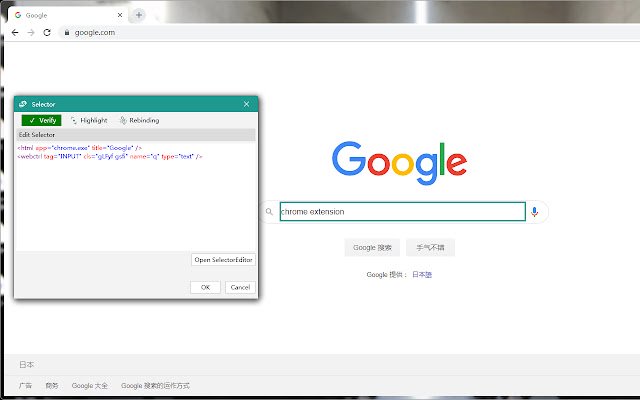Click the search box containing chrome extension
Viewport: 640px width, 400px height.
(402, 211)
